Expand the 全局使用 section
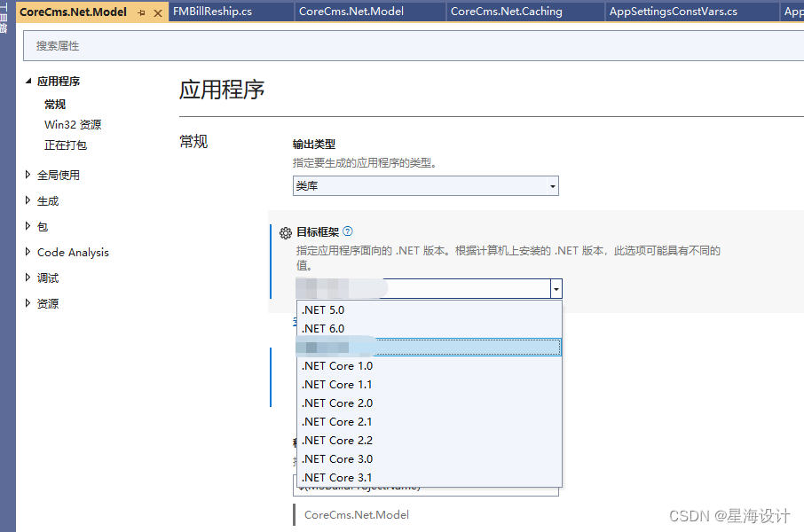 pos(28,175)
